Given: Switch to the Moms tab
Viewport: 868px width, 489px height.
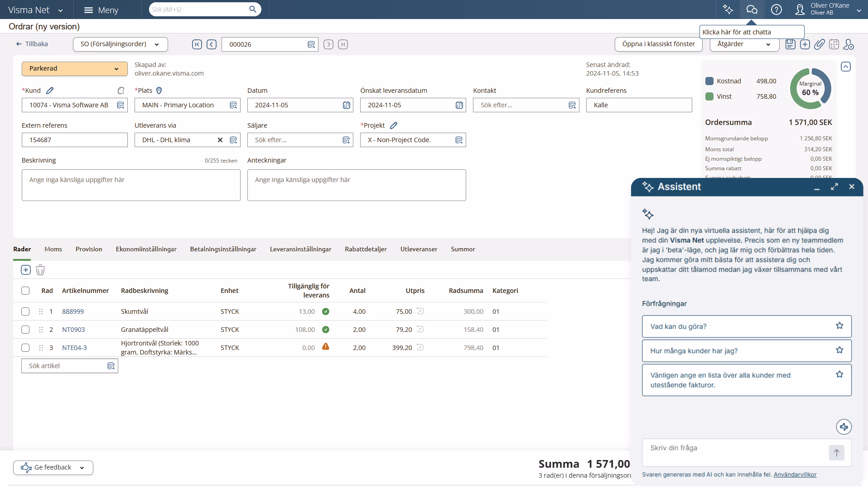Looking at the screenshot, I should (53, 249).
